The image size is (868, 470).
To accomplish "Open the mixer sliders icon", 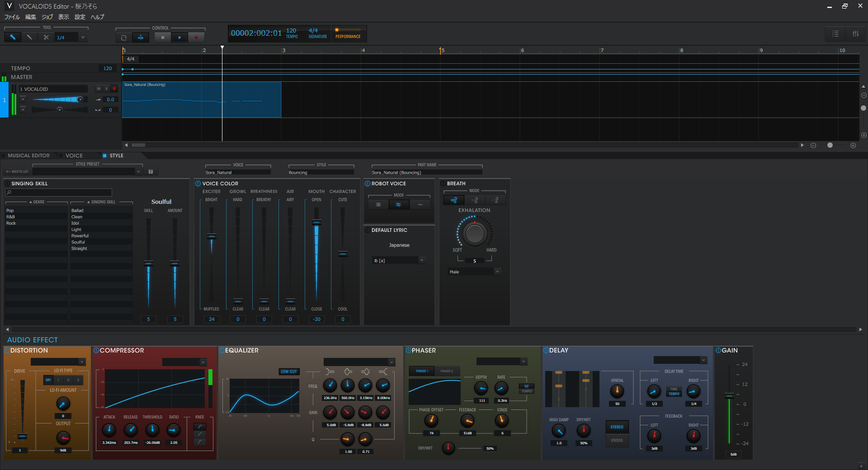I will 855,34.
